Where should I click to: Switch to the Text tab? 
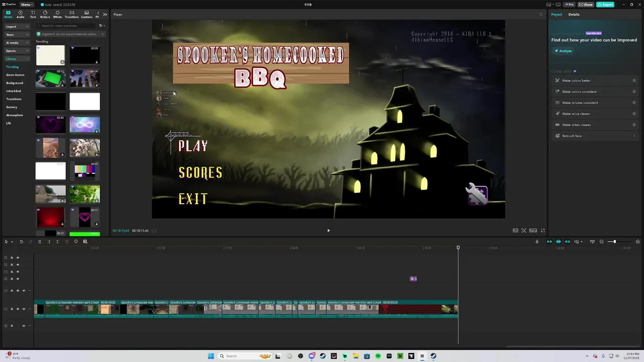(x=33, y=14)
